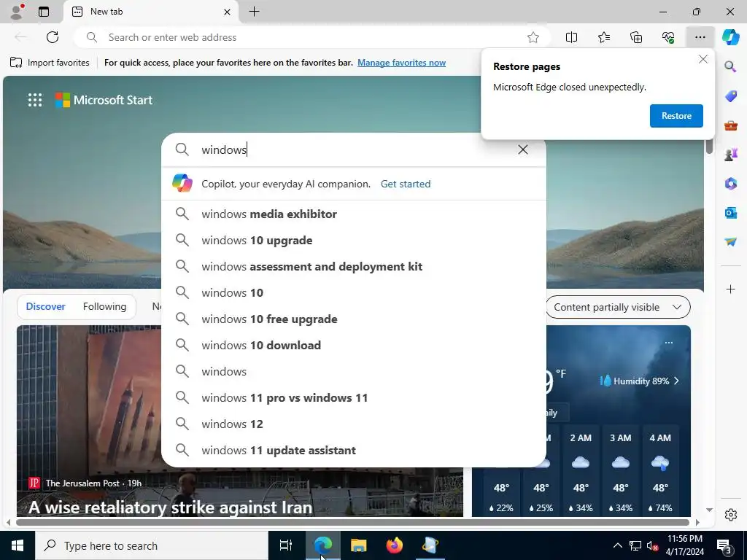
Task: Open Microsoft Start app launcher grid
Action: [x=35, y=100]
